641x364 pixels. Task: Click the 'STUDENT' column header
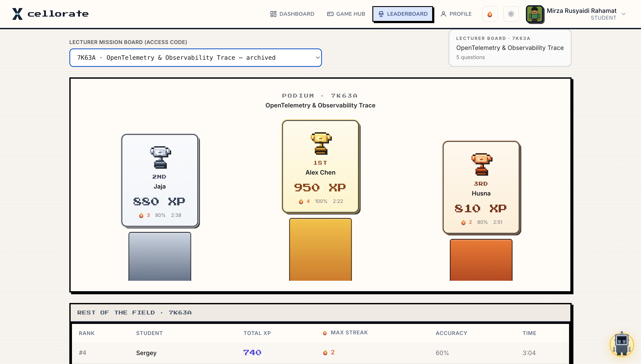tap(149, 333)
